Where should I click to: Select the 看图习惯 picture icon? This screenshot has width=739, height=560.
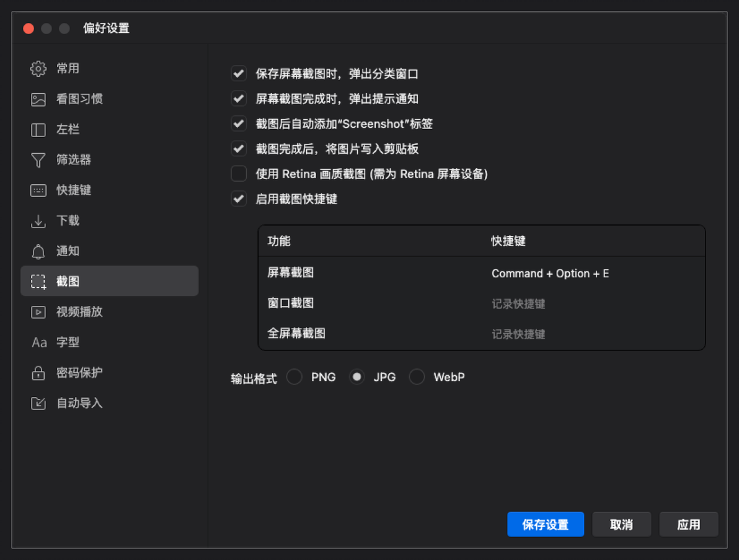coord(38,99)
